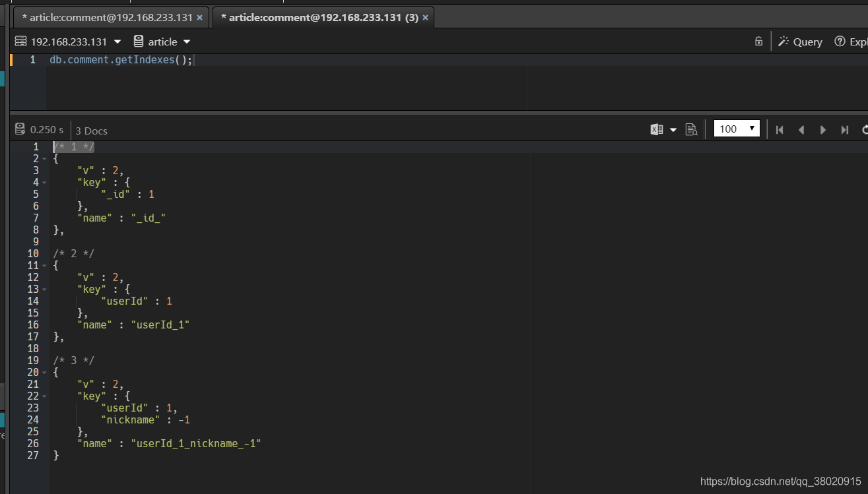868x494 pixels.
Task: Go to previous page of results
Action: point(801,130)
